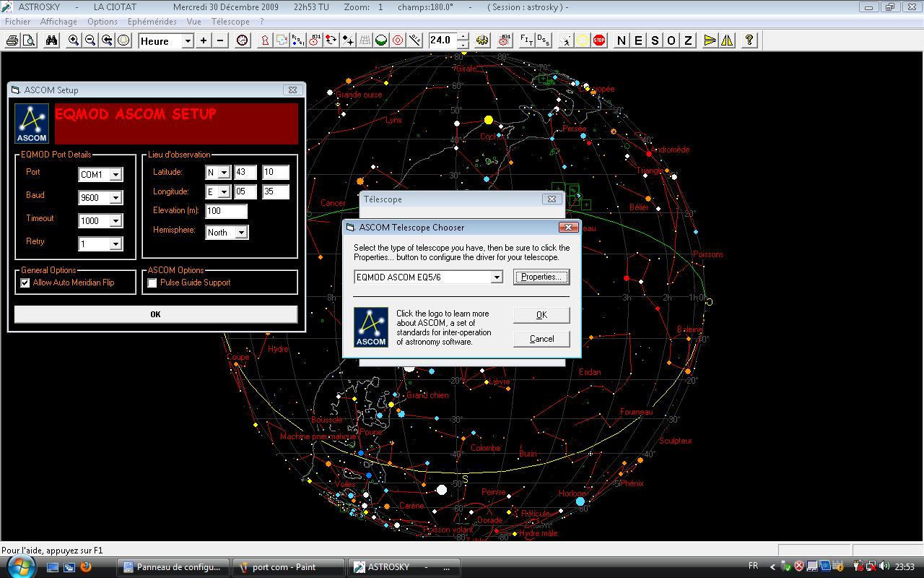Open the Port COM1 dropdown

tap(115, 175)
